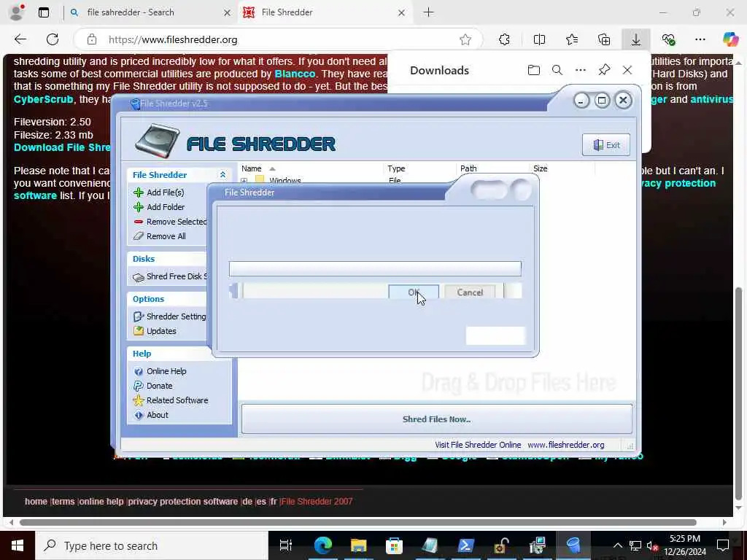Viewport: 747px width, 560px height.
Task: Click the webpage horizontal scrollbar
Action: pos(358,522)
